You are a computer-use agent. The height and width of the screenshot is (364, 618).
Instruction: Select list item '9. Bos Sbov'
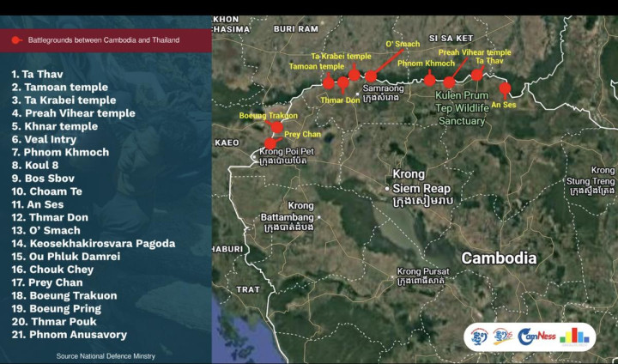(x=43, y=179)
